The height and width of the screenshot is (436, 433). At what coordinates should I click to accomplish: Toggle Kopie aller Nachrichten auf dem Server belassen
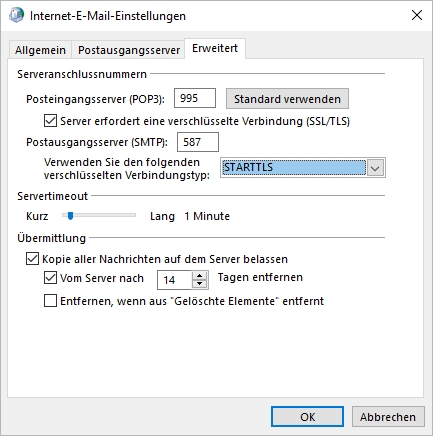tap(32, 259)
